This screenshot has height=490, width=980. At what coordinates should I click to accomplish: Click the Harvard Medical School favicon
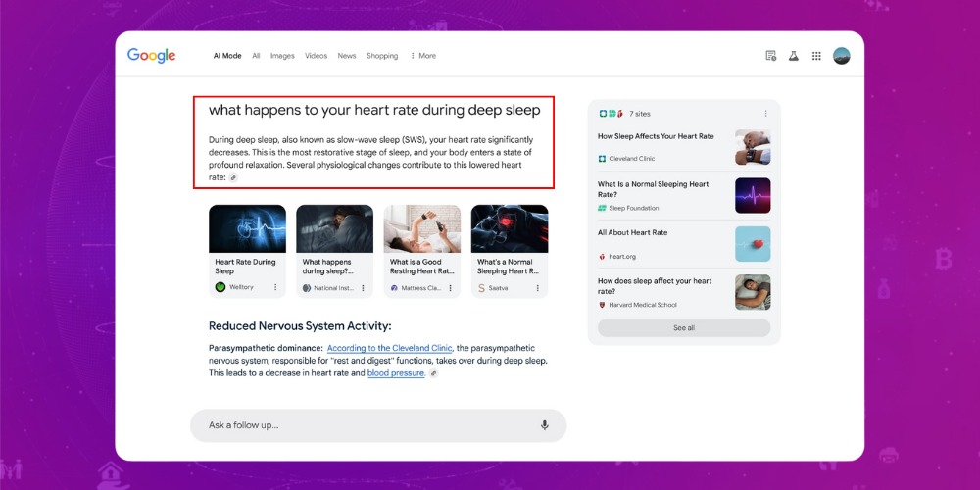602,305
